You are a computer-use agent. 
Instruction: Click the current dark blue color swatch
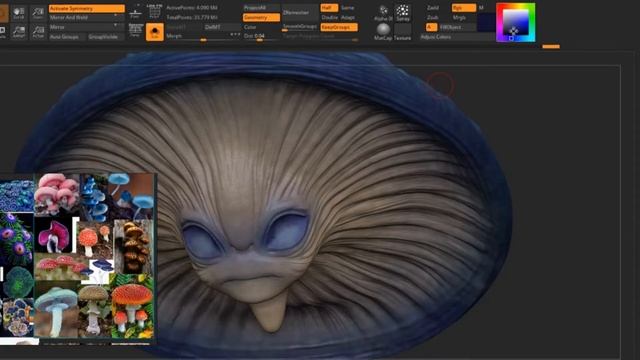486,22
